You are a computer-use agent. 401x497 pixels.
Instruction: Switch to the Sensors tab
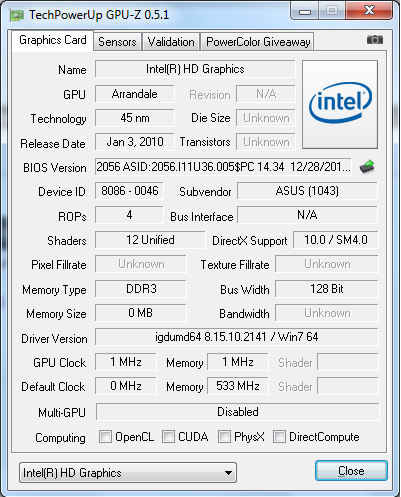[117, 42]
